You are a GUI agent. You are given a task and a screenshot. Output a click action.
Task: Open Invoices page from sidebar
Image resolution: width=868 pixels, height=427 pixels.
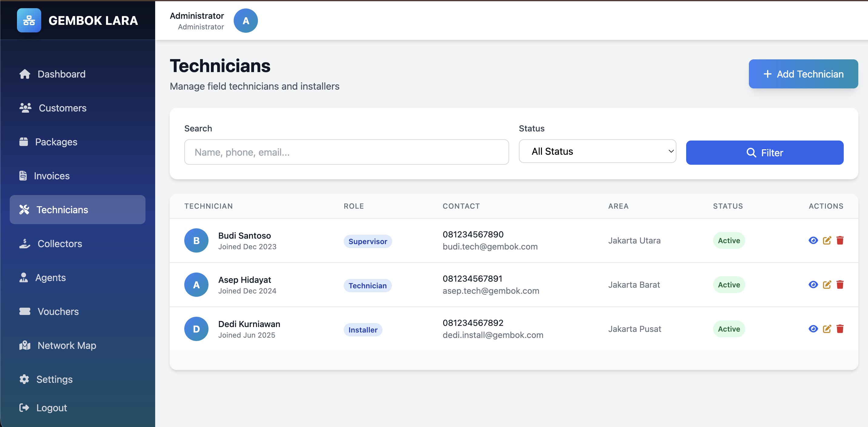pyautogui.click(x=52, y=176)
